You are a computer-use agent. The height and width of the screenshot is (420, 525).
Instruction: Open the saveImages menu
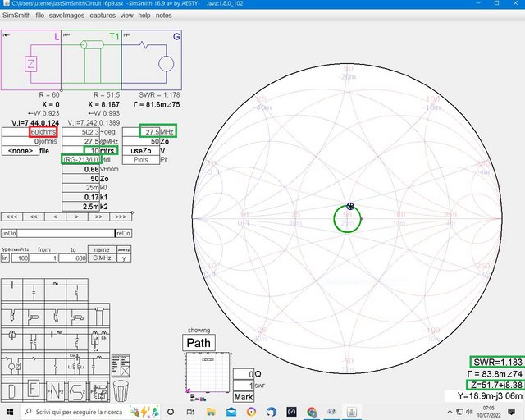66,16
